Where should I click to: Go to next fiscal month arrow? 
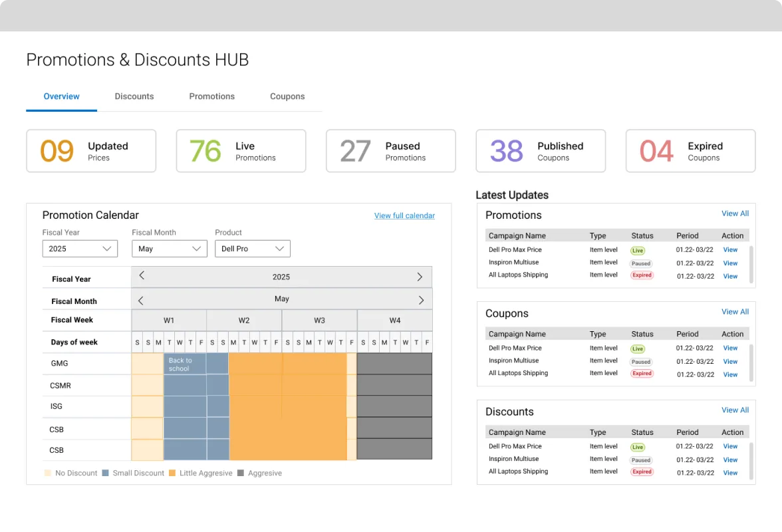pos(421,300)
